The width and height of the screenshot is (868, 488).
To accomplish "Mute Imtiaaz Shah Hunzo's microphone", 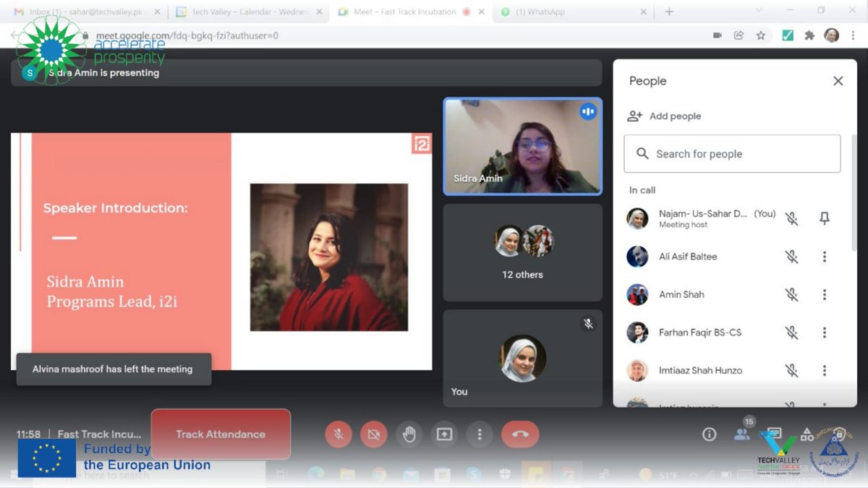I will click(x=792, y=370).
